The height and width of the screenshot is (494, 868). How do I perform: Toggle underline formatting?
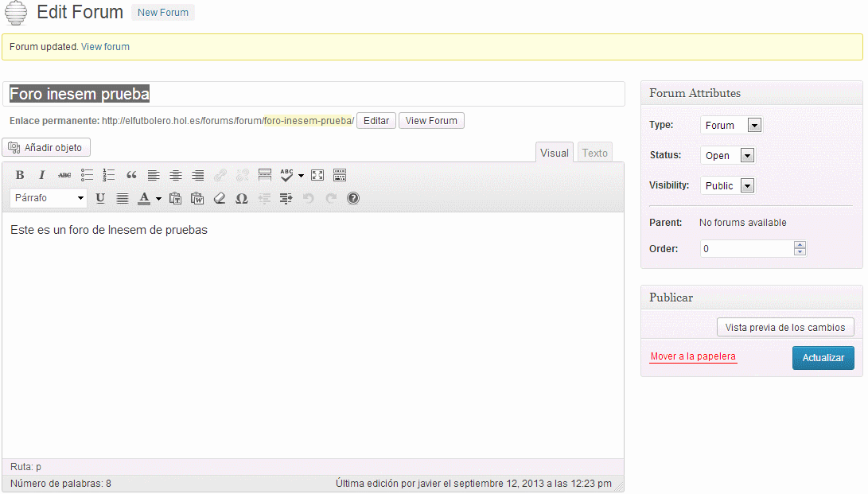100,198
